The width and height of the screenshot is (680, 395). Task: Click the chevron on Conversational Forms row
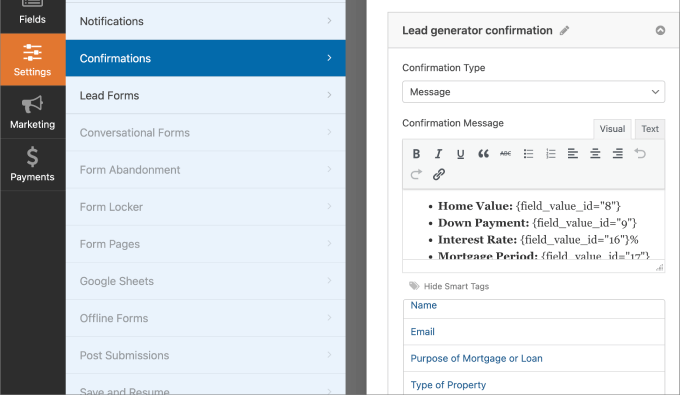329,132
